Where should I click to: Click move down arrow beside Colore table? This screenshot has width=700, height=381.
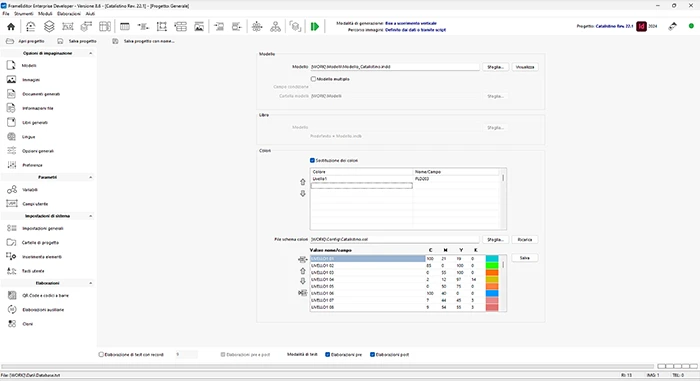coord(303,193)
